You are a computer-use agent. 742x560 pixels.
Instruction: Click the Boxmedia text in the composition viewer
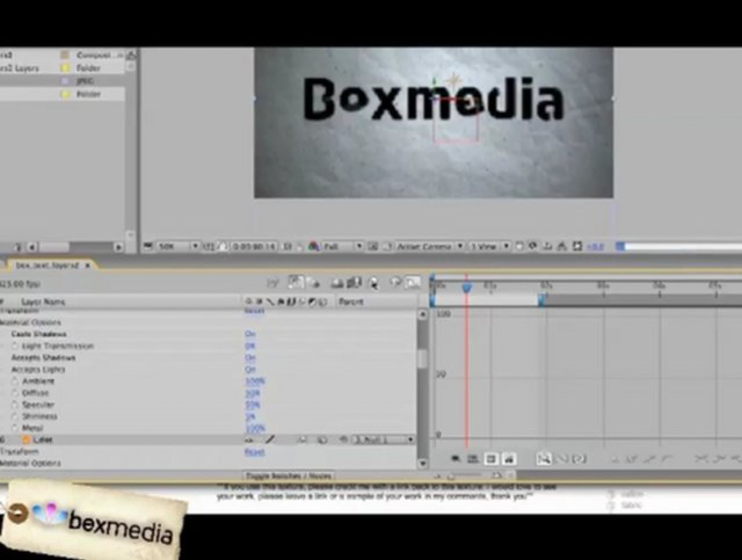[434, 99]
